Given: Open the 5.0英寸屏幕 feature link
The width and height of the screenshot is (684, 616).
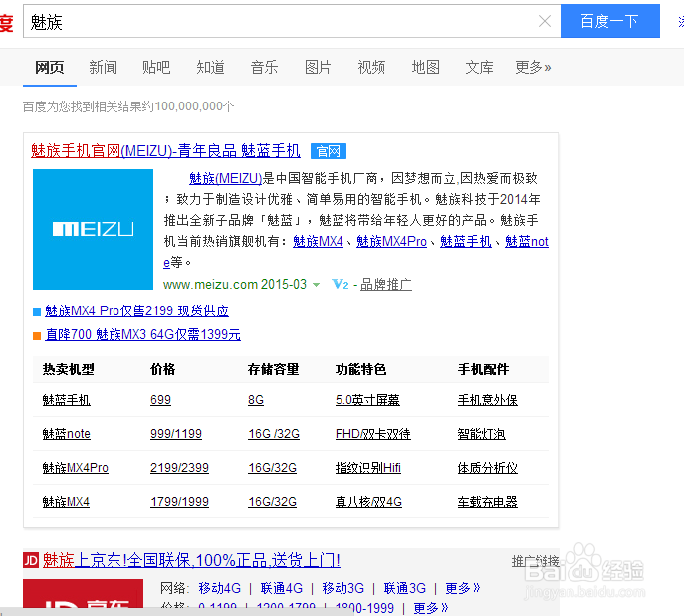Looking at the screenshot, I should click(367, 400).
